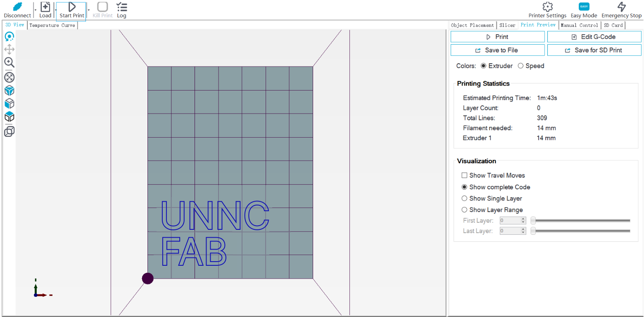Click the Print button in preview panel
Viewport: 644px width, 317px height.
pyautogui.click(x=497, y=37)
